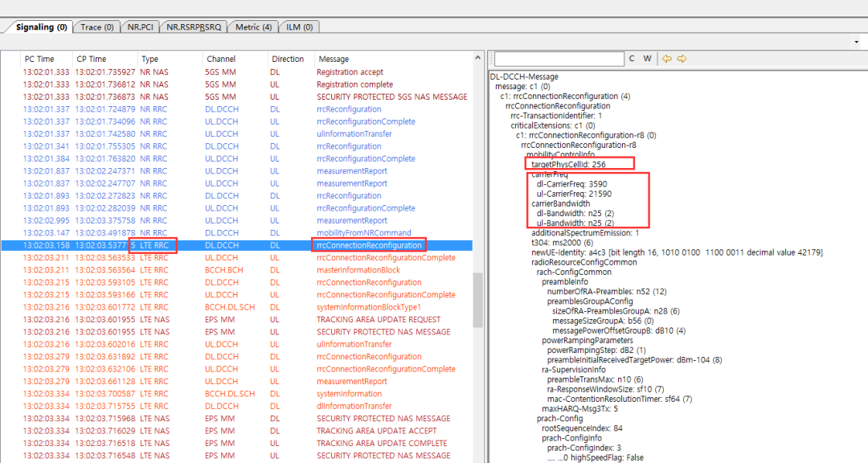The height and width of the screenshot is (463, 868).
Task: Go to previous search result with left arrow
Action: pos(666,59)
